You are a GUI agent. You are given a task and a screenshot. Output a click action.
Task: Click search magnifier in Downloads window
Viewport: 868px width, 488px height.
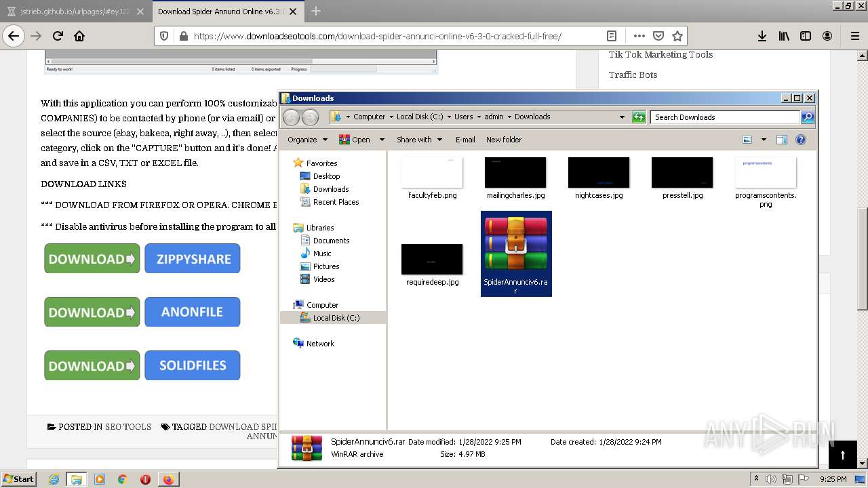pos(807,117)
